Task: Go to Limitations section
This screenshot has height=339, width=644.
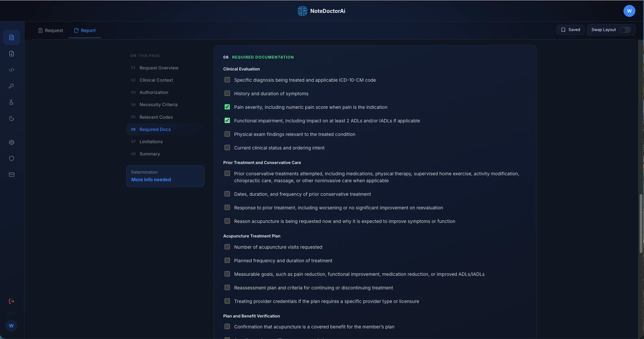Action: (151, 142)
